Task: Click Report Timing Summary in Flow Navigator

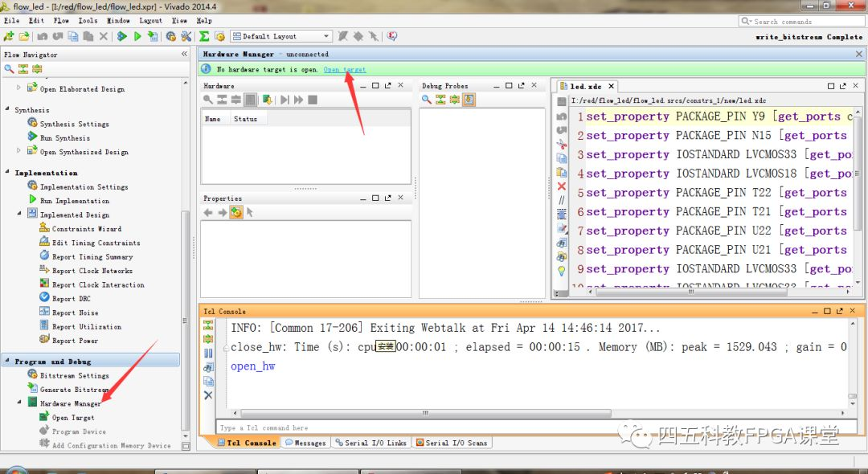Action: 92,257
